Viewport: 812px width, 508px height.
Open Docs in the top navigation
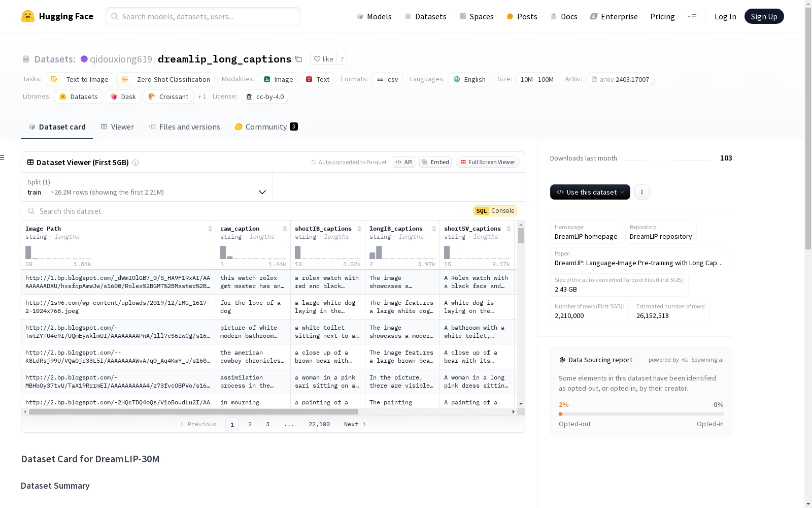(564, 16)
